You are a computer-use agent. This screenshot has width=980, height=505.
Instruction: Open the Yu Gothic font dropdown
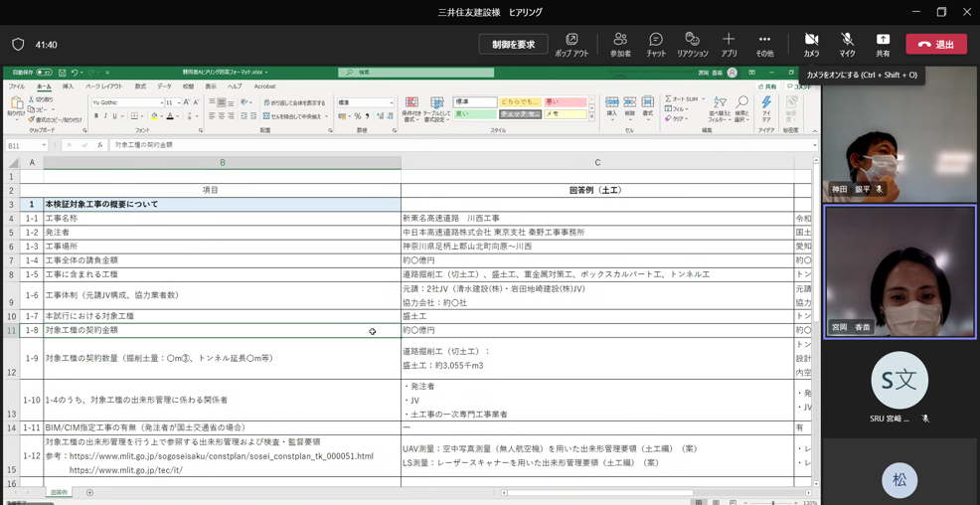point(161,102)
